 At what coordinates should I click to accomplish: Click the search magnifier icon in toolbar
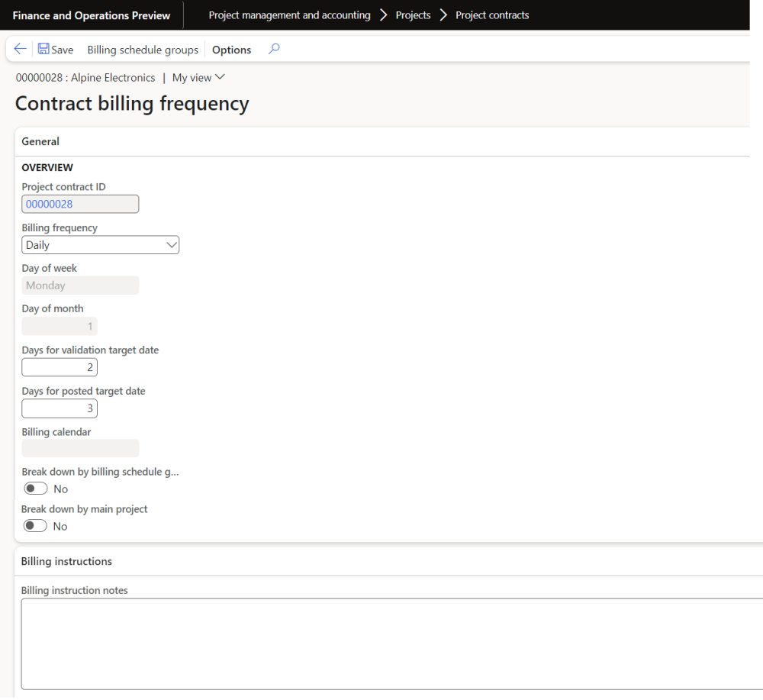[x=274, y=49]
